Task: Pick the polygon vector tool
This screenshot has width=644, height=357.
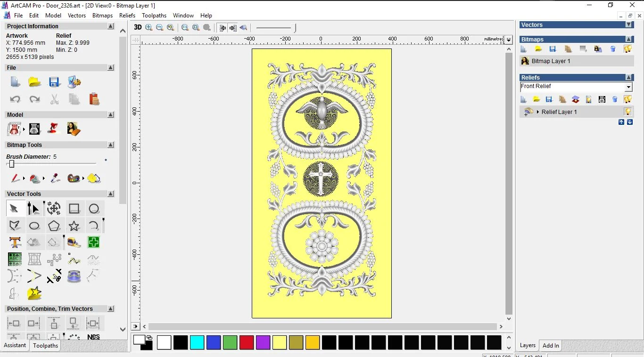Action: point(54,226)
